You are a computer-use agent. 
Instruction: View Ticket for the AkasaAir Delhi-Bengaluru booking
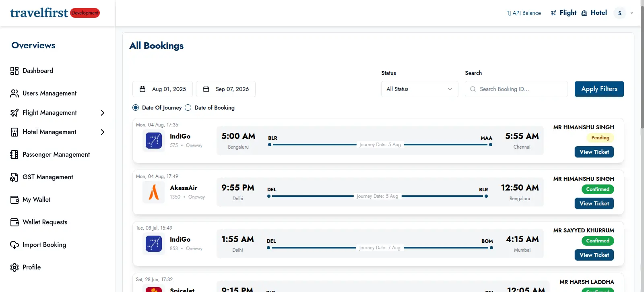tap(594, 203)
